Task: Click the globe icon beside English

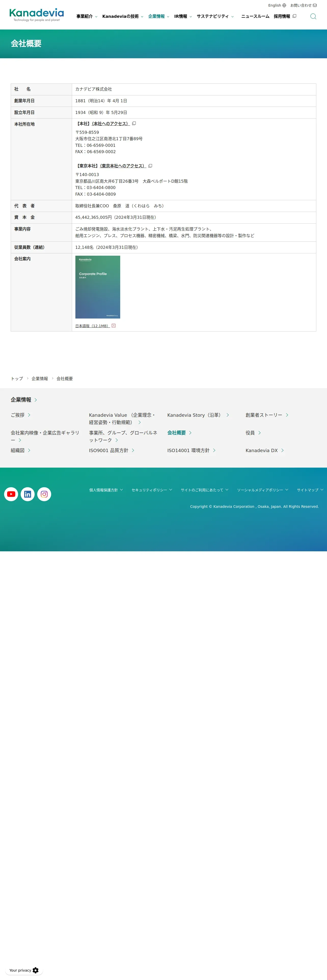Action: tap(284, 5)
